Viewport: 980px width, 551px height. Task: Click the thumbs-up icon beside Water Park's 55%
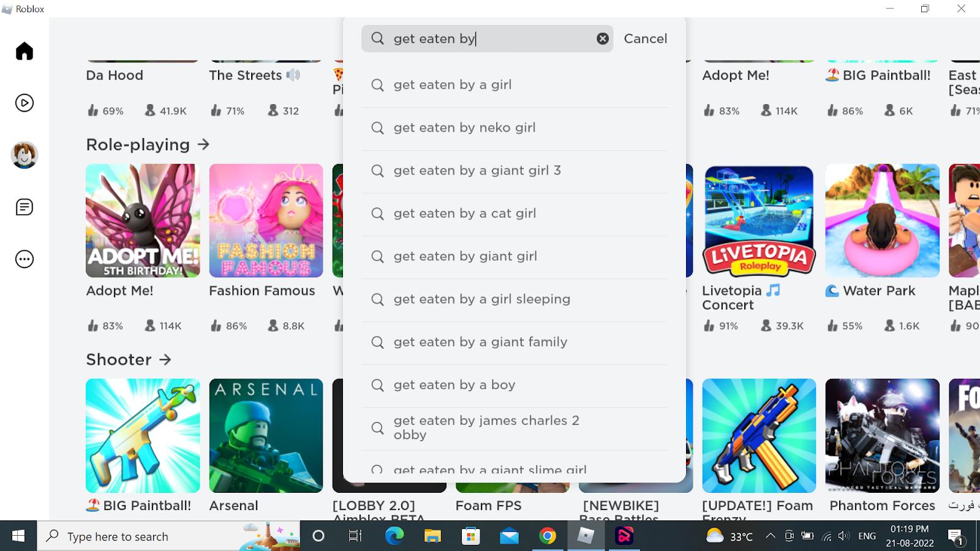tap(832, 325)
